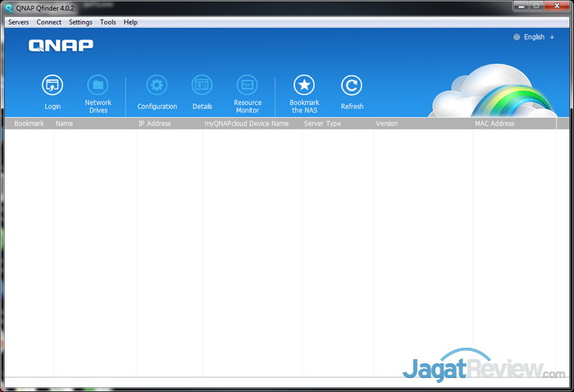Sort by the IP Address column header
Viewport: 574px width, 392px height.
170,123
